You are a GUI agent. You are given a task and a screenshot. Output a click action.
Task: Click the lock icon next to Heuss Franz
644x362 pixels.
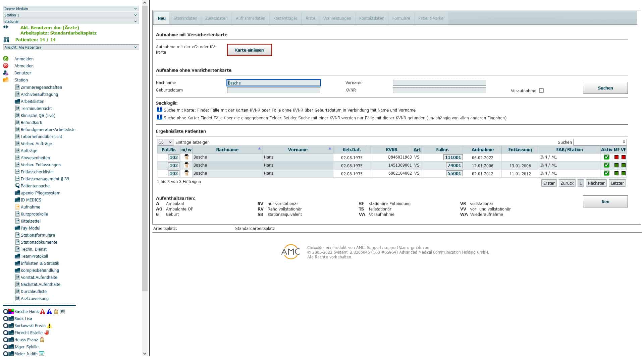[42, 340]
